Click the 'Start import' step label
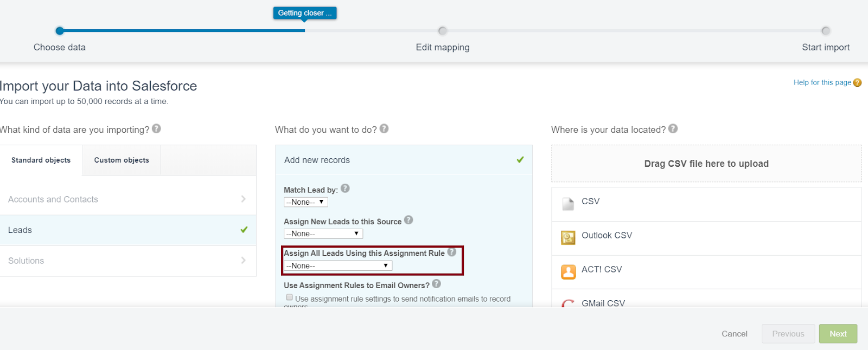The image size is (868, 350). pos(826,47)
